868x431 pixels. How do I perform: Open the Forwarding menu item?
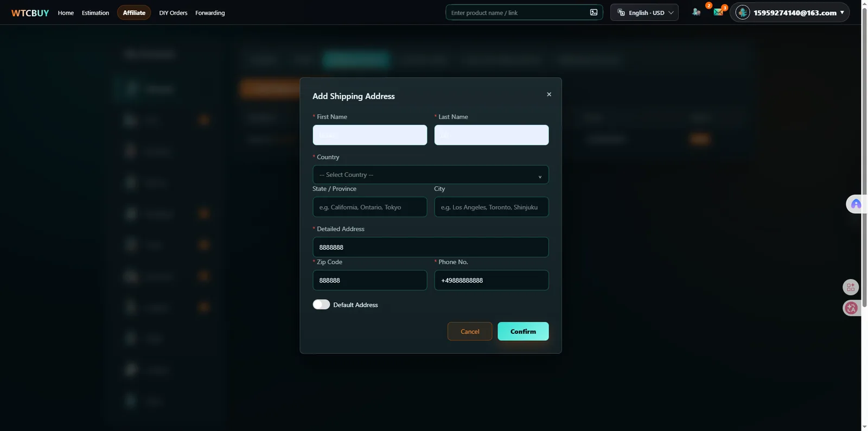point(210,13)
